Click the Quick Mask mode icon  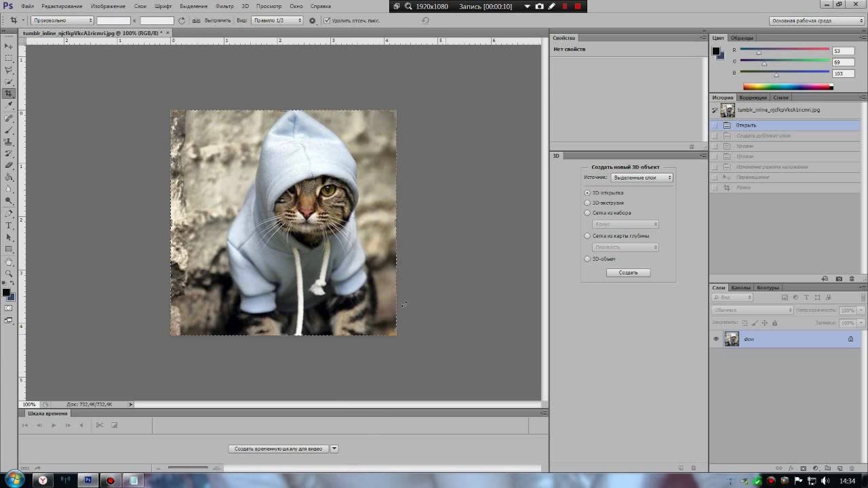click(9, 308)
